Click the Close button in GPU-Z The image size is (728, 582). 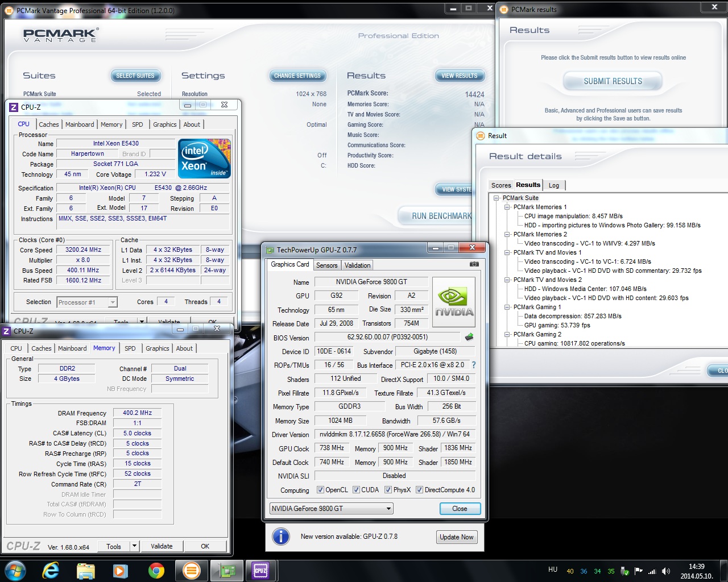tap(460, 509)
